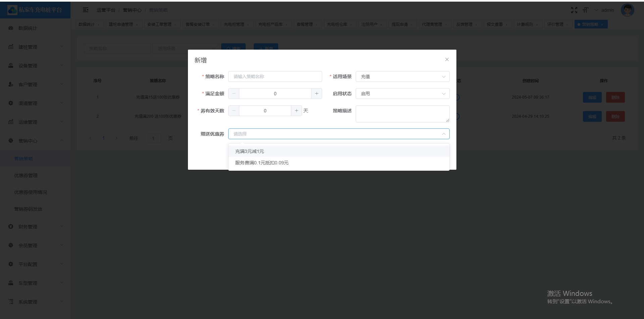Switch to 建桩申请管理 tab
The image size is (644, 319).
click(x=123, y=24)
